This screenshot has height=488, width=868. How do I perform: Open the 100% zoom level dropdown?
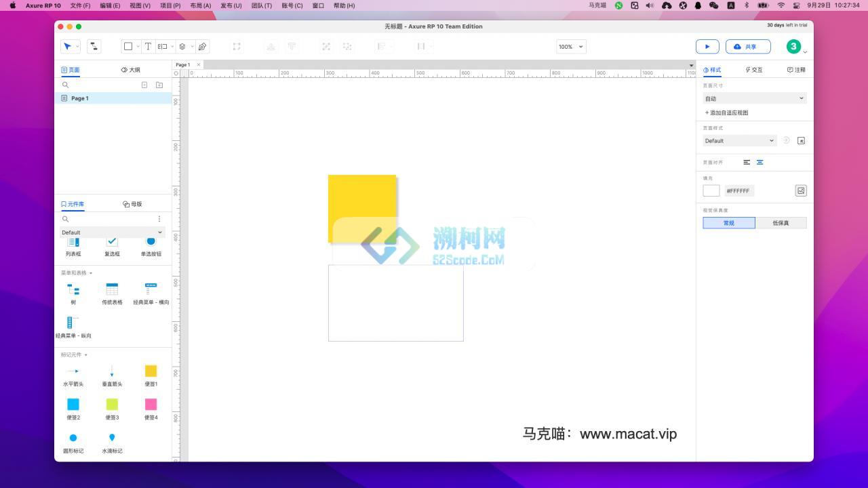pos(571,46)
